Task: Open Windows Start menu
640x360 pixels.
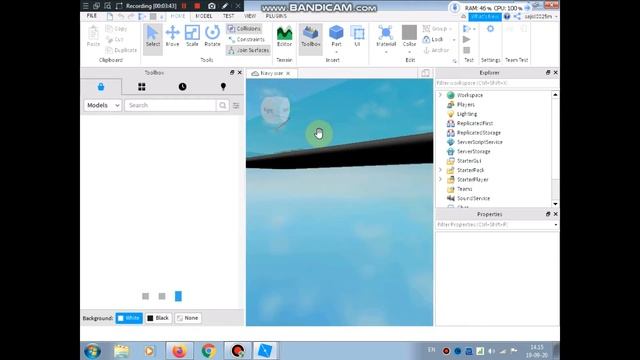Action: [x=93, y=351]
